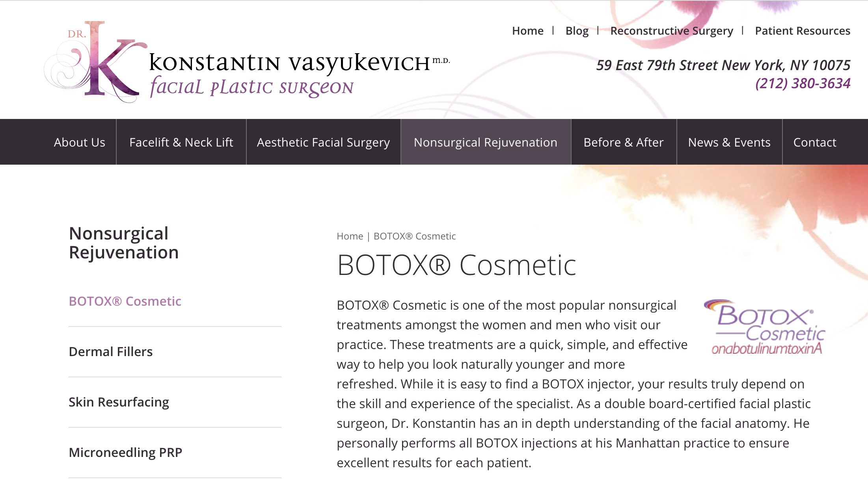Choose Skin Resurfacing from the sidebar
The width and height of the screenshot is (868, 479).
(119, 402)
